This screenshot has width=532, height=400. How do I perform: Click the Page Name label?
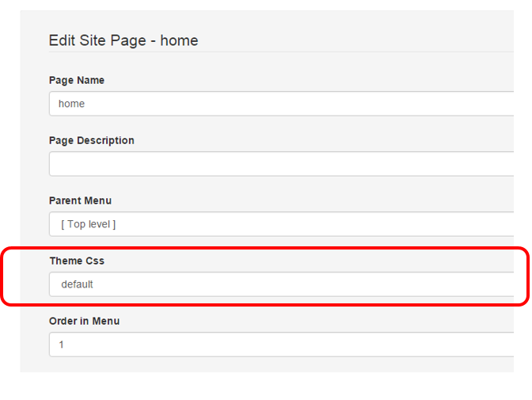click(77, 81)
